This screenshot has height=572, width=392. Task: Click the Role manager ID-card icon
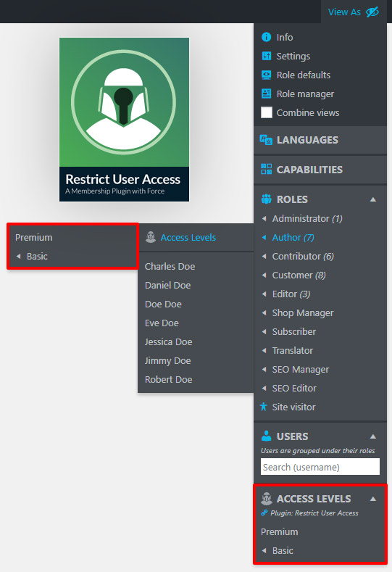(267, 94)
